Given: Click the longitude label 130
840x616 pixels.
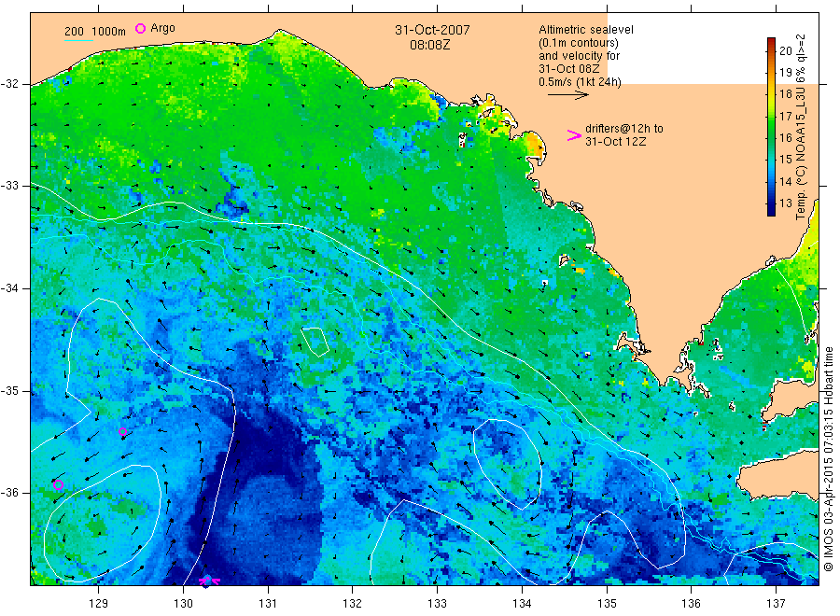Looking at the screenshot, I should pyautogui.click(x=183, y=604).
